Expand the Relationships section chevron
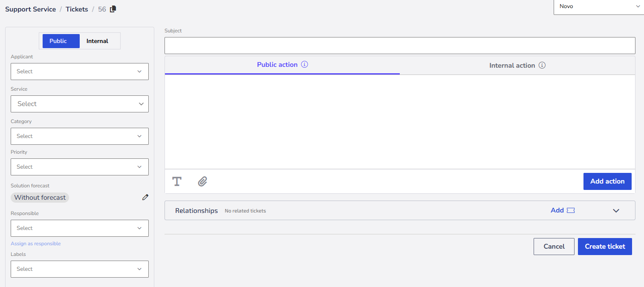Viewport: 644px width, 287px height. pos(616,210)
